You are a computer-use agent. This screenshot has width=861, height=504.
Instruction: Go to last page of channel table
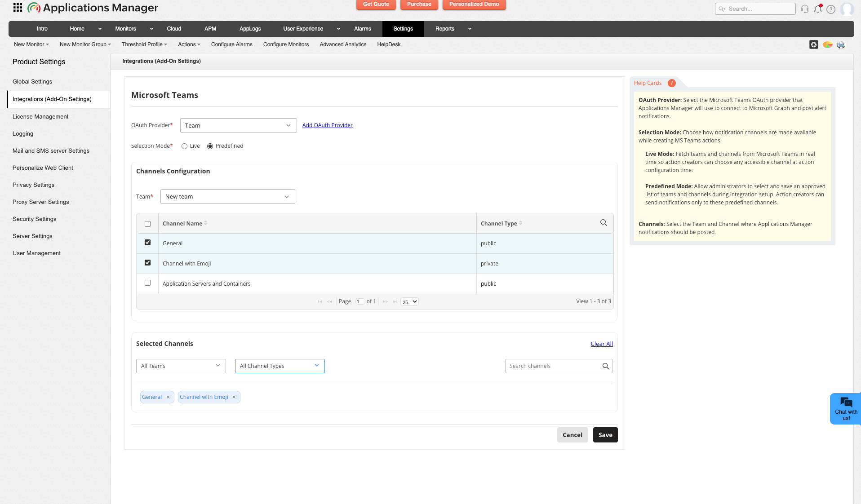pyautogui.click(x=395, y=302)
